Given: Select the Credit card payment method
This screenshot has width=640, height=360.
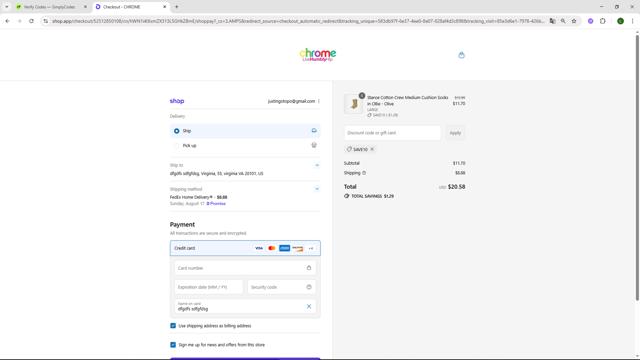Looking at the screenshot, I should coord(245,248).
